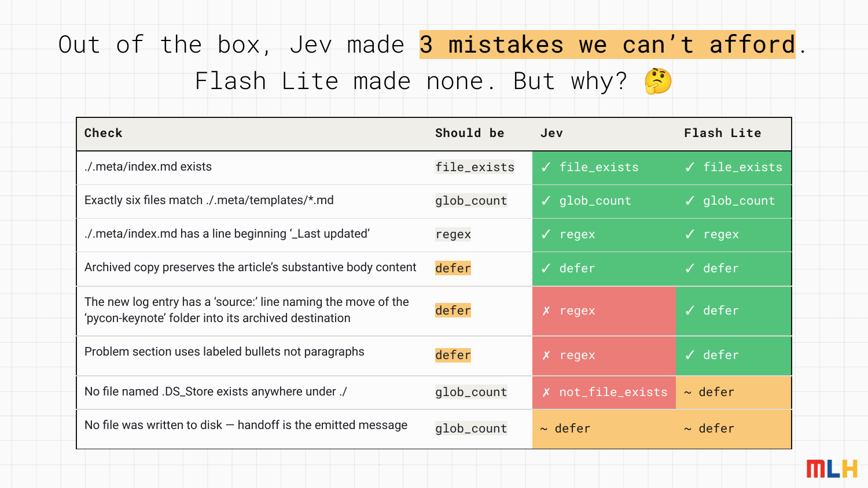Click Should be 'glob_count' in the six-files row
This screenshot has width=868, height=488.
point(471,201)
